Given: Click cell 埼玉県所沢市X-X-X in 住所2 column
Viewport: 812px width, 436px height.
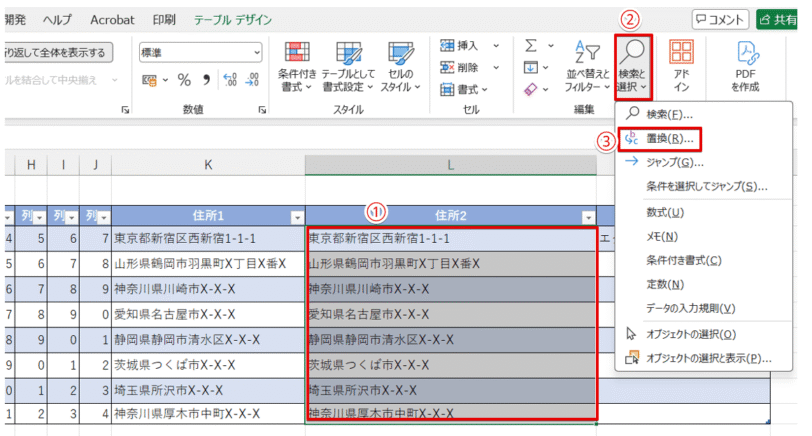Looking at the screenshot, I should pyautogui.click(x=452, y=390).
